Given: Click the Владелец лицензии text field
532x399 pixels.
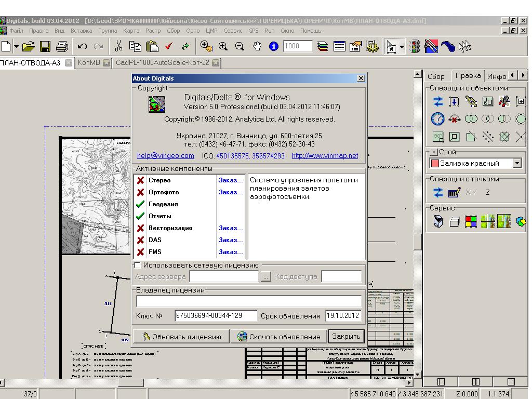Looking at the screenshot, I should click(249, 301).
